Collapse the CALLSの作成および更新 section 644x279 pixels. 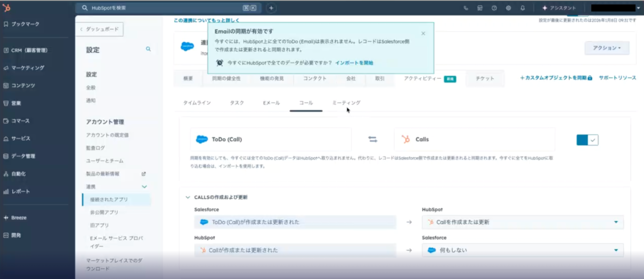point(188,197)
